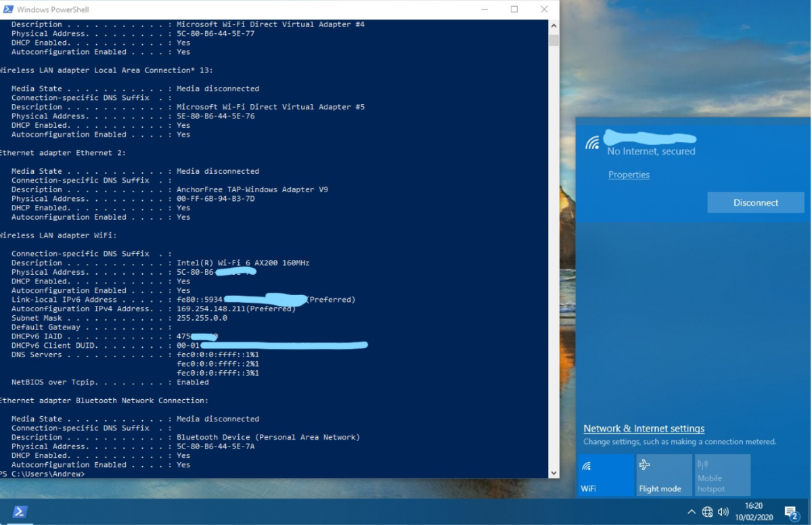Image resolution: width=812 pixels, height=525 pixels.
Task: Open PowerShell from the taskbar
Action: (x=20, y=511)
